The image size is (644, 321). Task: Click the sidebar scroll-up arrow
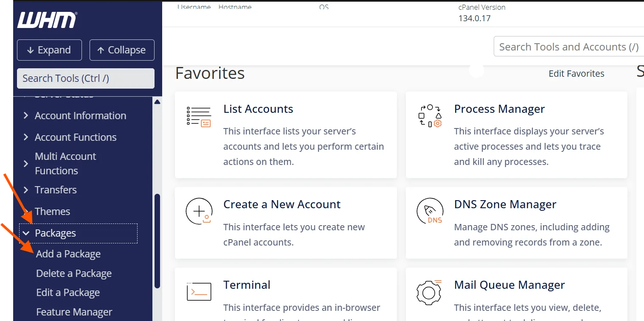point(157,102)
